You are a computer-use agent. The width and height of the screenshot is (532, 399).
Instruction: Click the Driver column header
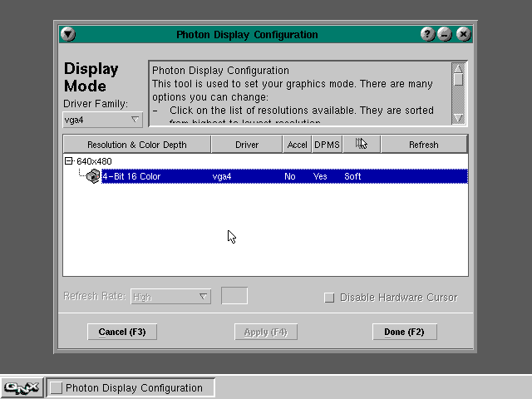tap(247, 145)
